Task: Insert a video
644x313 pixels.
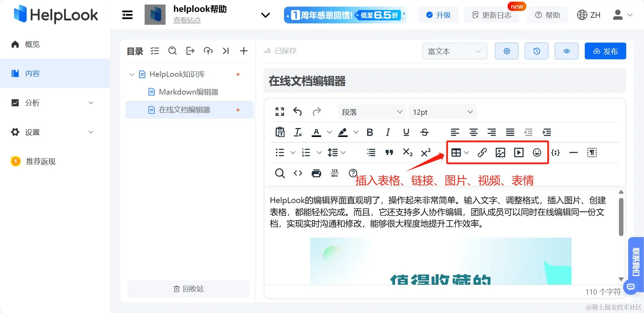Action: click(519, 152)
